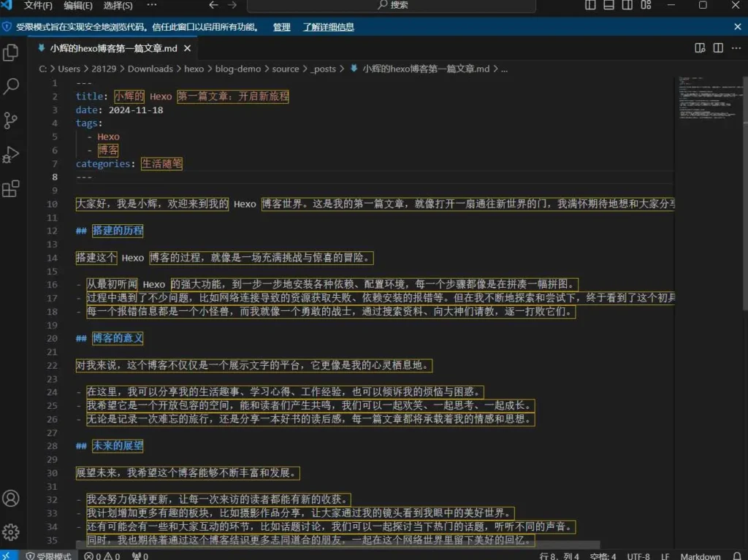Open the Accounts menu icon

[x=11, y=499]
